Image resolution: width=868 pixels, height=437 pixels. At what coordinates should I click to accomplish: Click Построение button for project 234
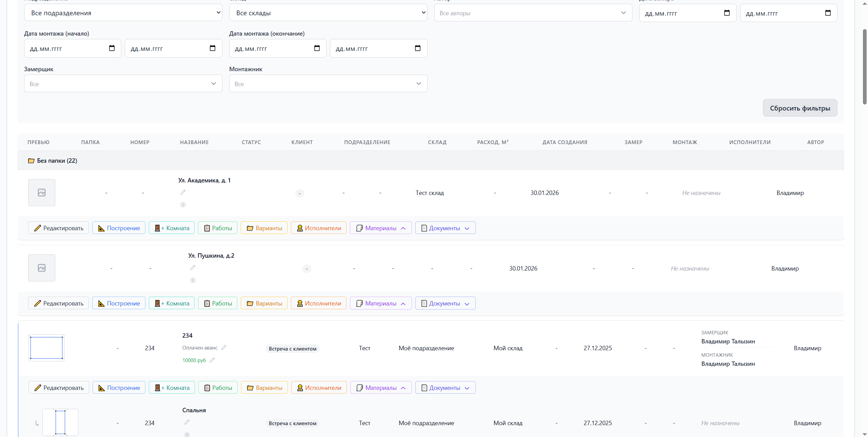[119, 388]
